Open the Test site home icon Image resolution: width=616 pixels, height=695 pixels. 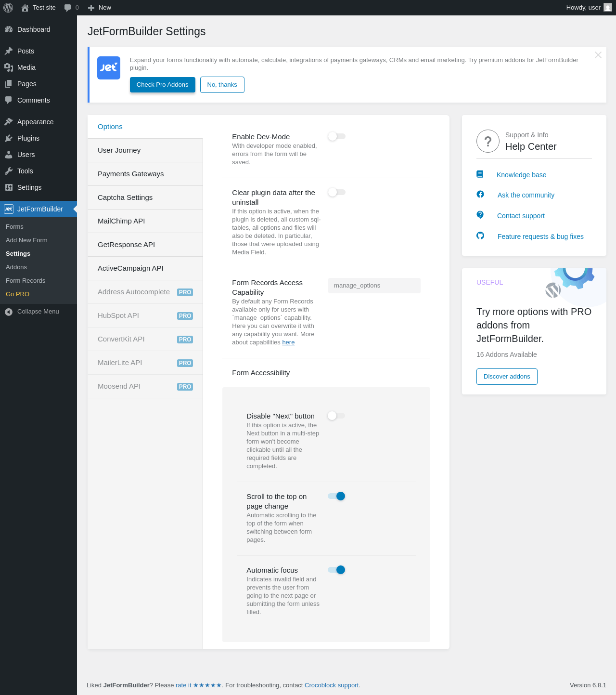25,8
